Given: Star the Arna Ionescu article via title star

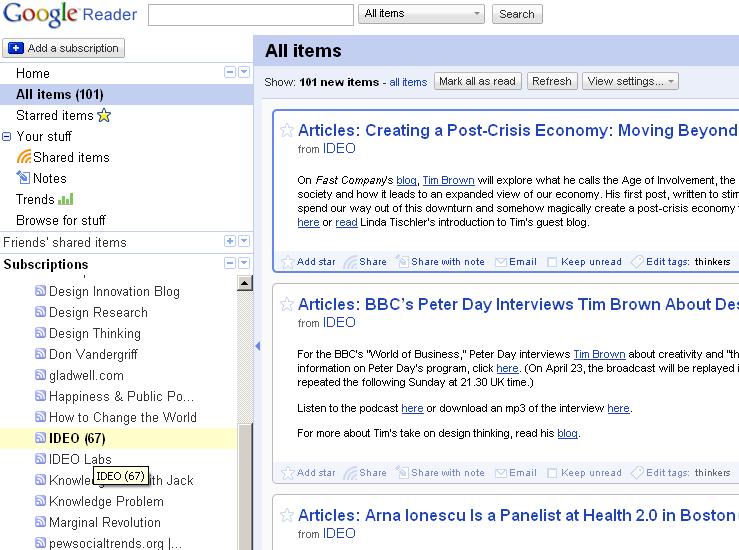Looking at the screenshot, I should 287,515.
